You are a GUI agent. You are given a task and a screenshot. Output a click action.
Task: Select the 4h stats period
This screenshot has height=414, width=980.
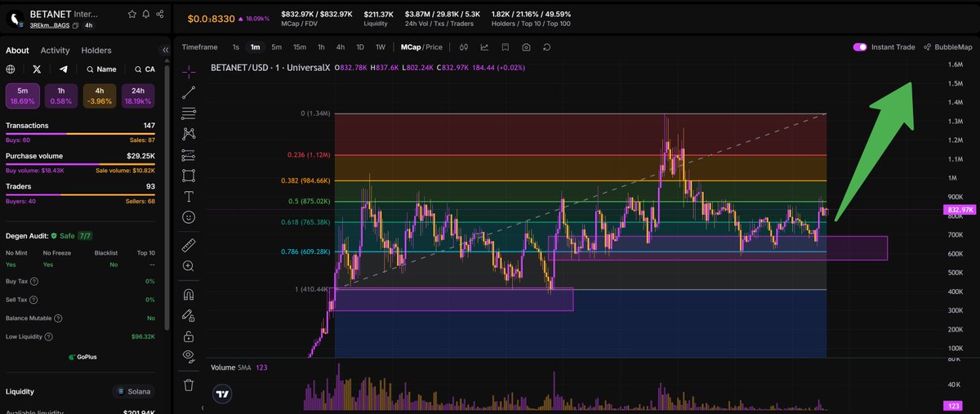point(99,96)
